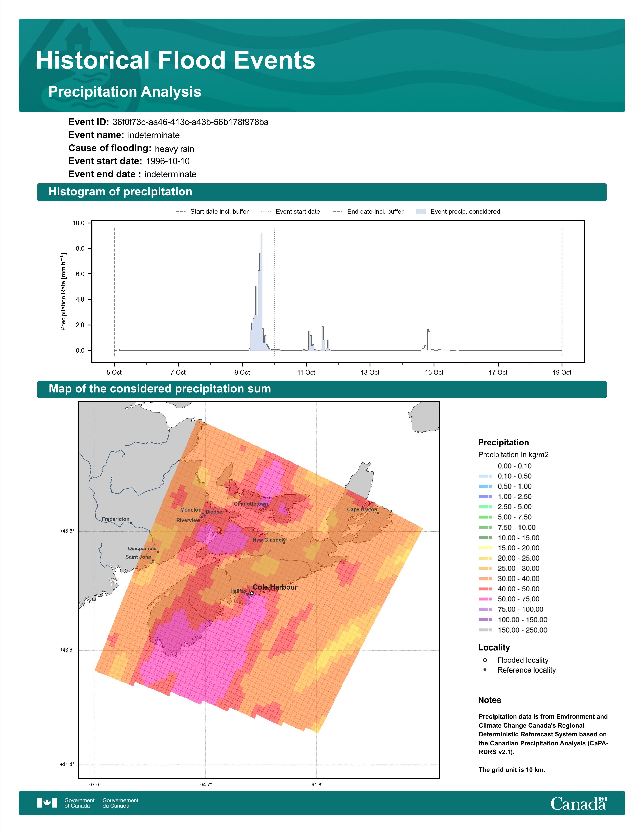This screenshot has height=834, width=644.
Task: Click the 5.00 - 7.50 legend color swatch
Action: pos(485,517)
